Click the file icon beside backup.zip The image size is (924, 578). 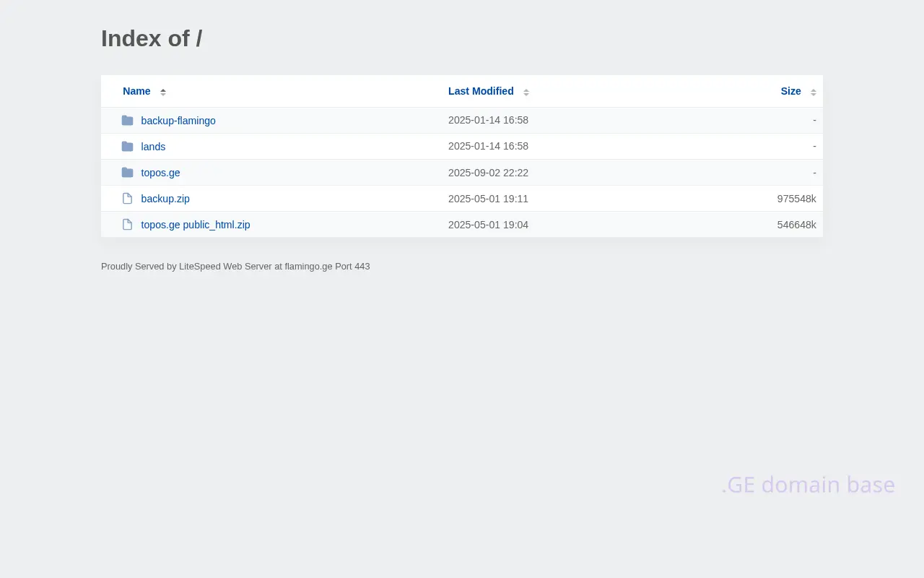pyautogui.click(x=128, y=199)
